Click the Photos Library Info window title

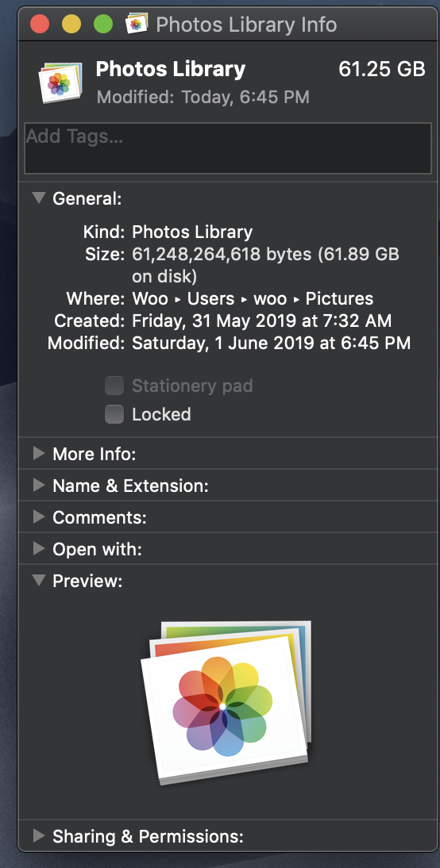click(x=246, y=25)
